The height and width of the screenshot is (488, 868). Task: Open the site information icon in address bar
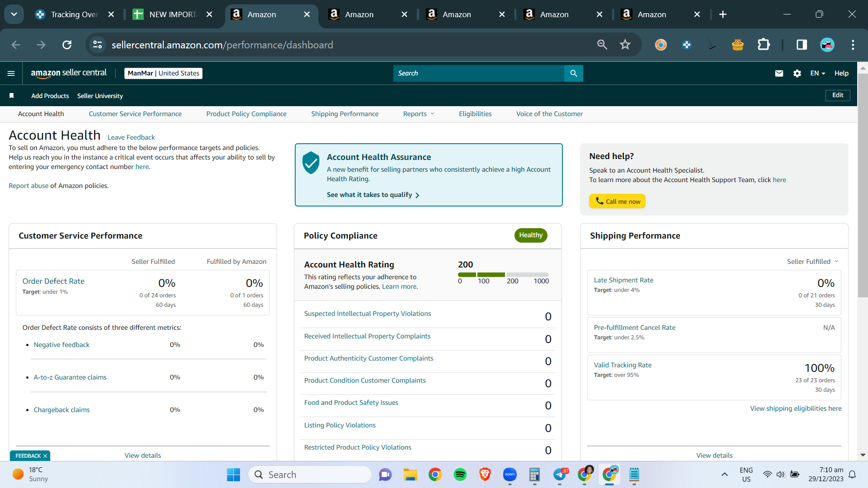pyautogui.click(x=98, y=45)
